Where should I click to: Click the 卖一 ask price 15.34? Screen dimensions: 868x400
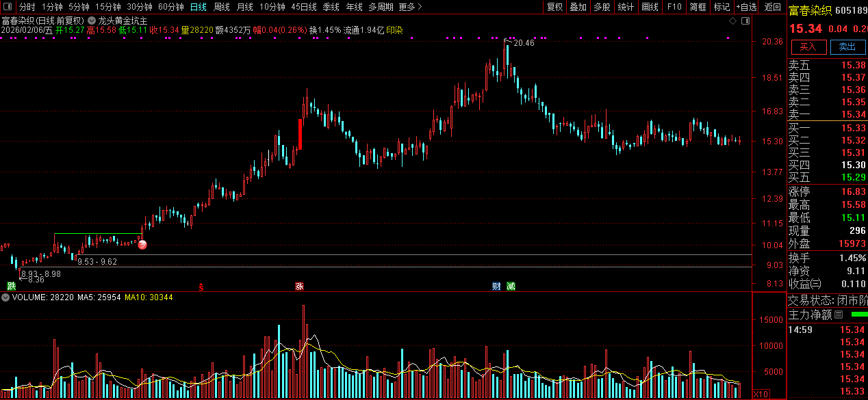point(853,114)
